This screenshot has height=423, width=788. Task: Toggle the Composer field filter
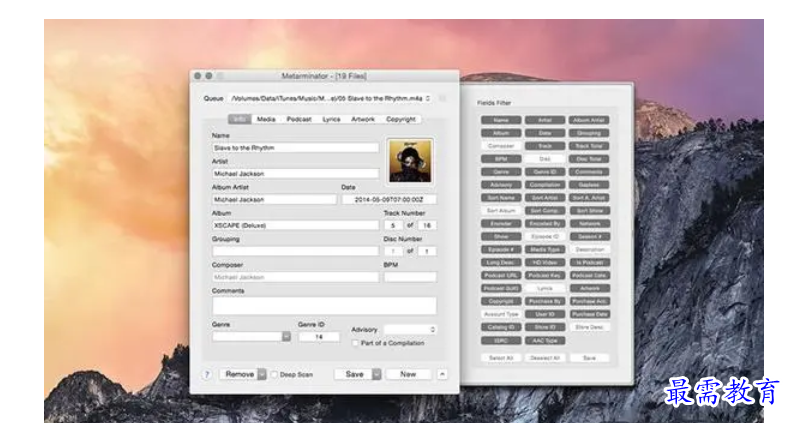coord(501,146)
